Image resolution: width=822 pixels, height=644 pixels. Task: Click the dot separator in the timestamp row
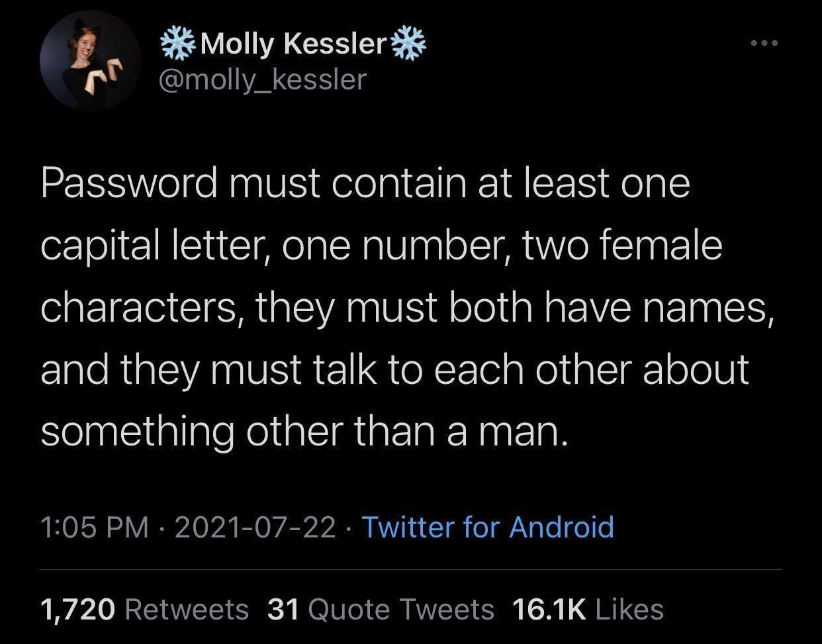pos(161,528)
